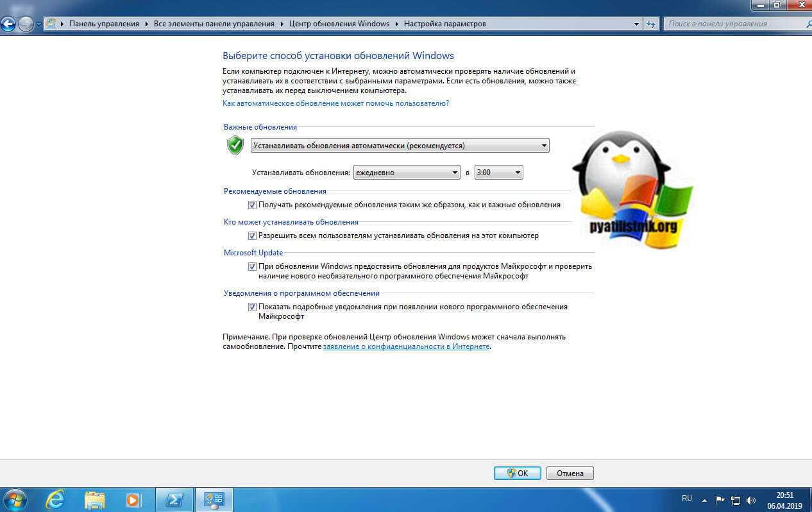
Task: Toggle detailed software notifications checkbox
Action: tap(252, 307)
